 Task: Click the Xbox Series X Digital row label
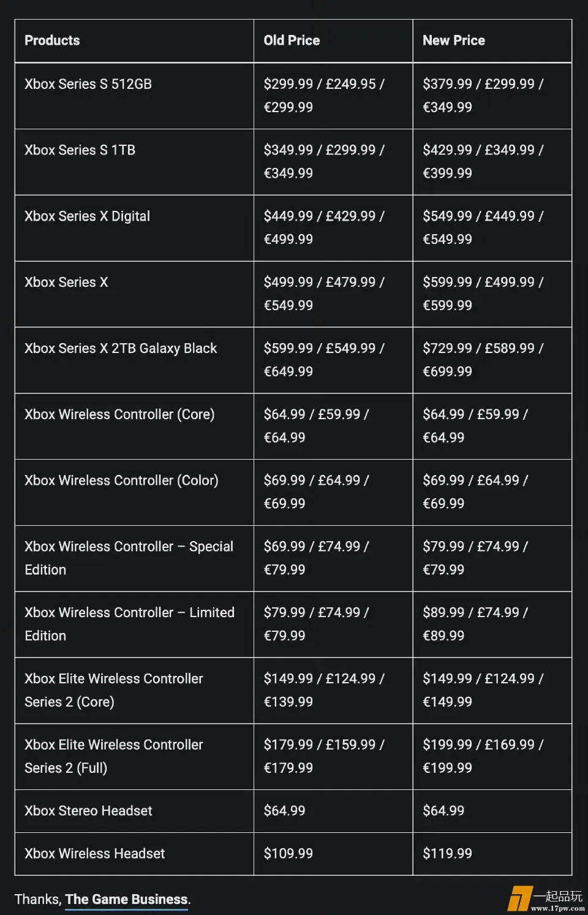[x=87, y=216]
